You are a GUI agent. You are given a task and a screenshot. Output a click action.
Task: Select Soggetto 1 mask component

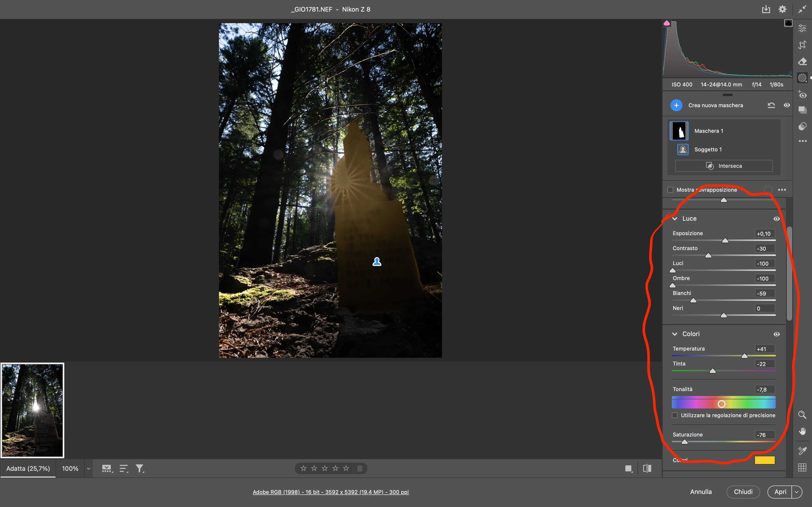point(708,149)
